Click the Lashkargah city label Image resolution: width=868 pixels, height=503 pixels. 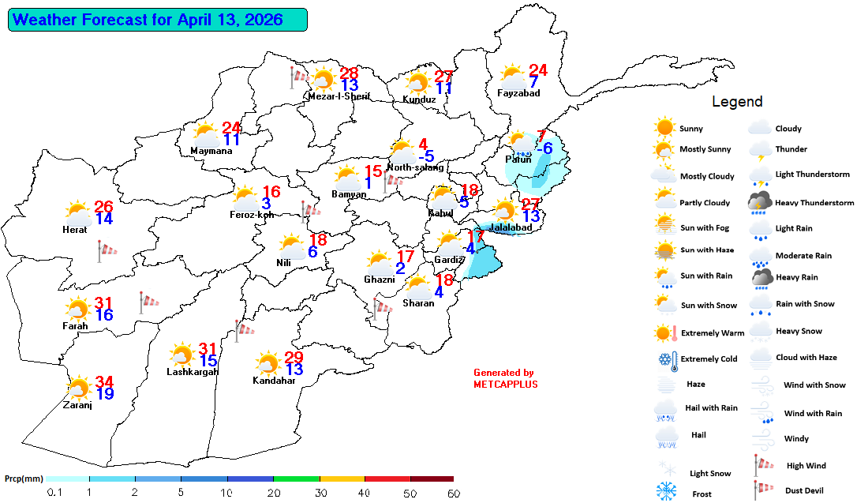193,372
